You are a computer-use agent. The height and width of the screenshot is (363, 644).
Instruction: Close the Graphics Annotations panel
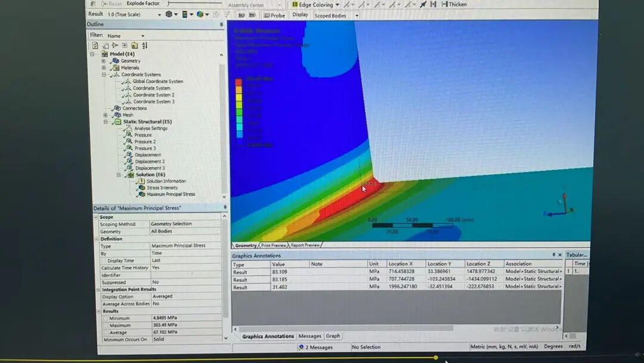click(560, 256)
